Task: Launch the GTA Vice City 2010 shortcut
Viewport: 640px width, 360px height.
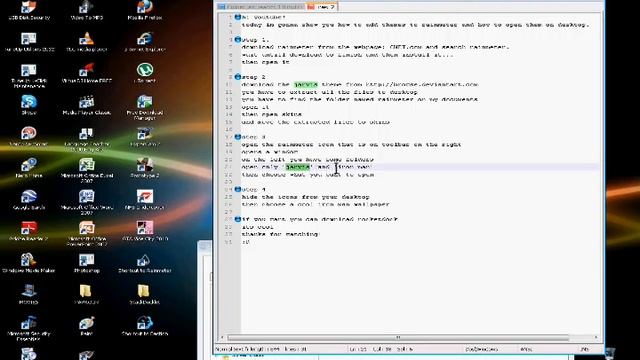Action: click(x=144, y=231)
